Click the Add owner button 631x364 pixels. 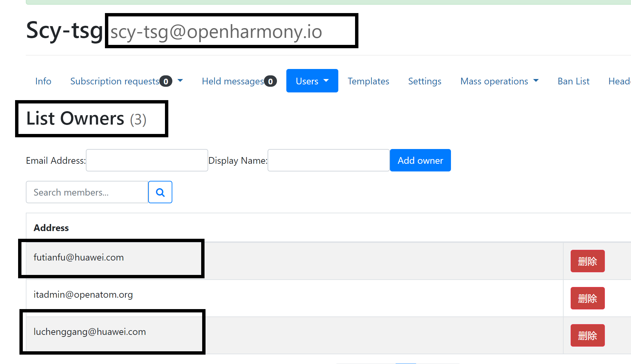click(x=420, y=160)
